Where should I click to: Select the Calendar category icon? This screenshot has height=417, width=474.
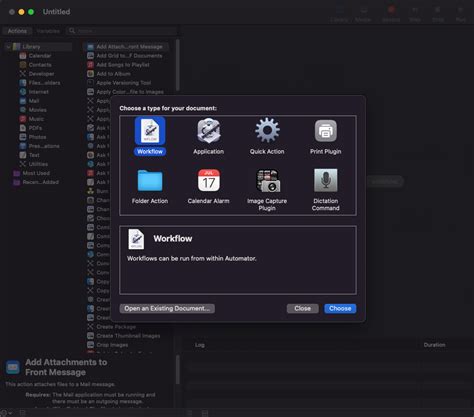[23, 56]
